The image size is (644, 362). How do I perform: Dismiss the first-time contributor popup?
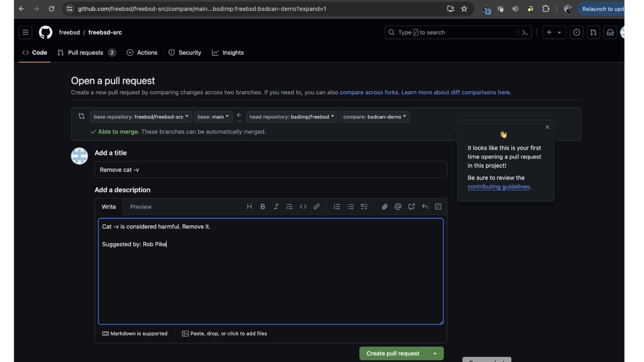(547, 127)
